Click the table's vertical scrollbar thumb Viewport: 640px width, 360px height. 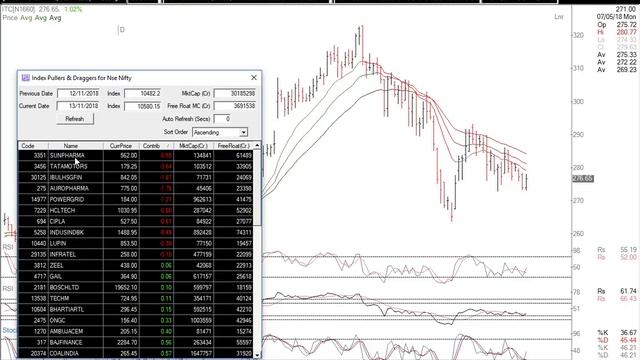tap(257, 187)
